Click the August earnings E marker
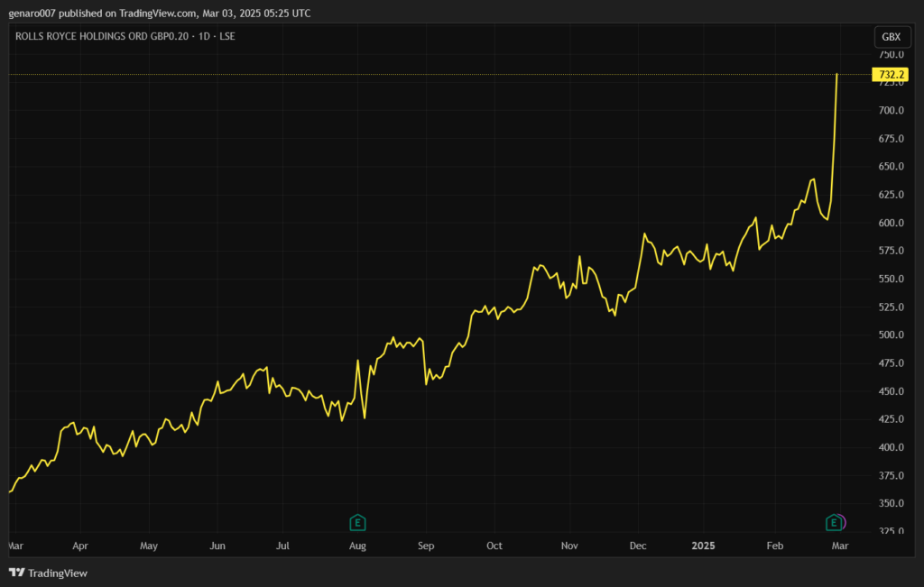 pyautogui.click(x=357, y=522)
